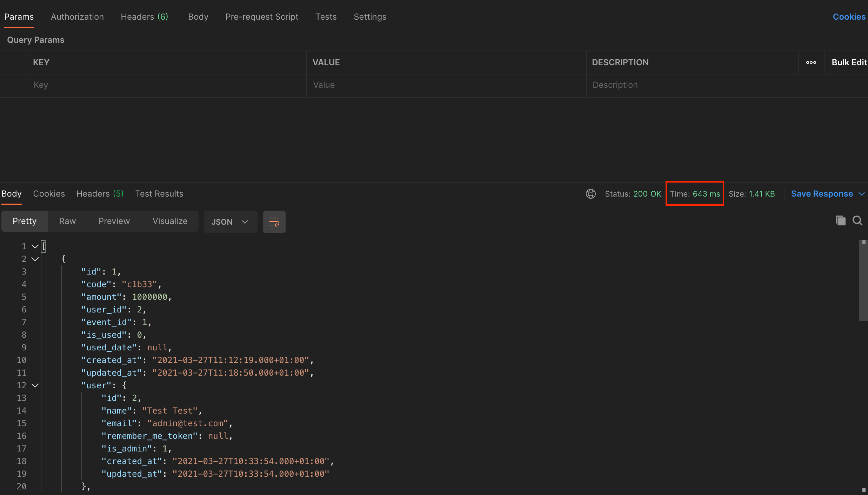This screenshot has height=495, width=868.
Task: Open the Save Response dropdown arrow
Action: click(862, 194)
